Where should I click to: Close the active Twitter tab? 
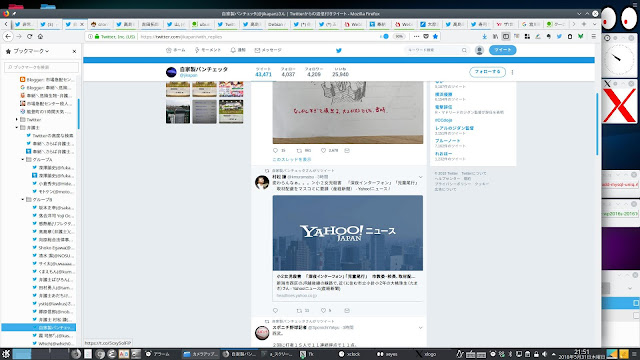(x=82, y=24)
